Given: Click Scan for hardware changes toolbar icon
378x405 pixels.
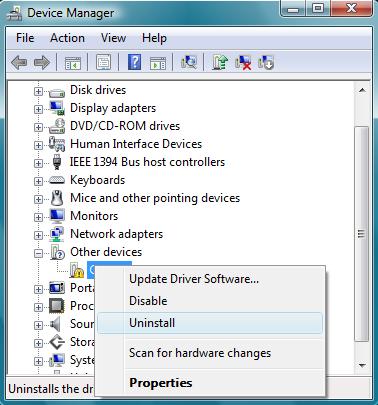Looking at the screenshot, I should pos(189,62).
